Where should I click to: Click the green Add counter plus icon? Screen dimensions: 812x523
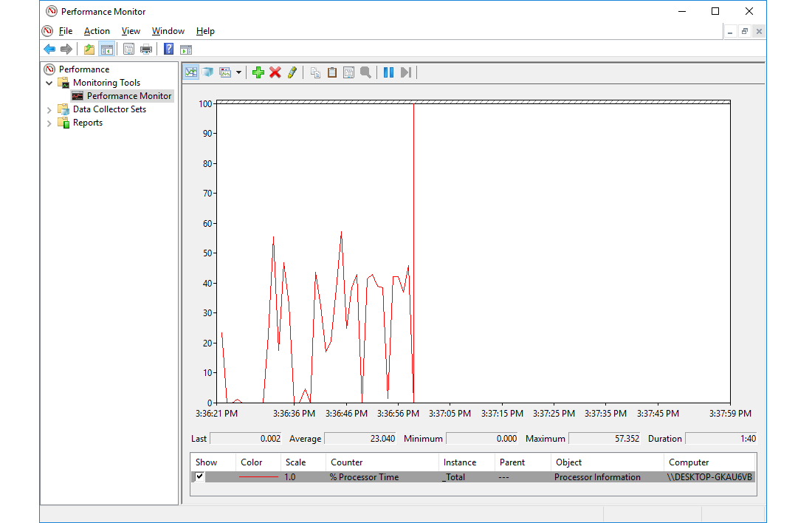pos(258,72)
